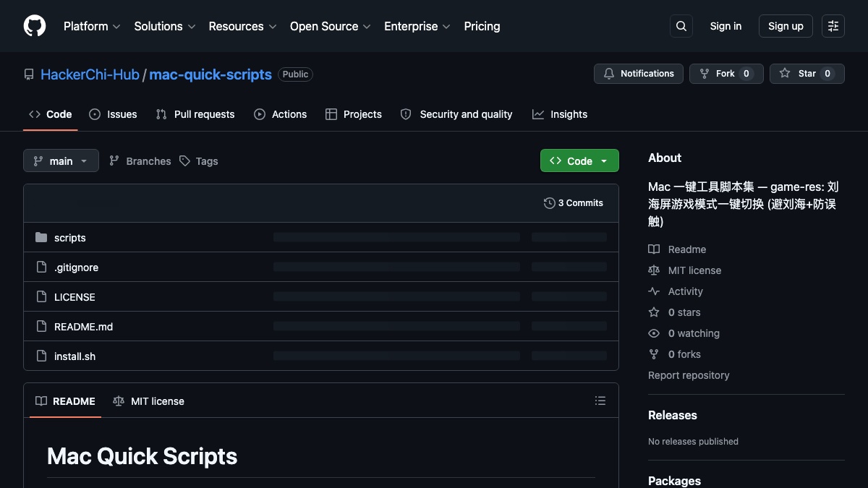Image resolution: width=868 pixels, height=488 pixels.
Task: Select the README file tab
Action: 65,401
